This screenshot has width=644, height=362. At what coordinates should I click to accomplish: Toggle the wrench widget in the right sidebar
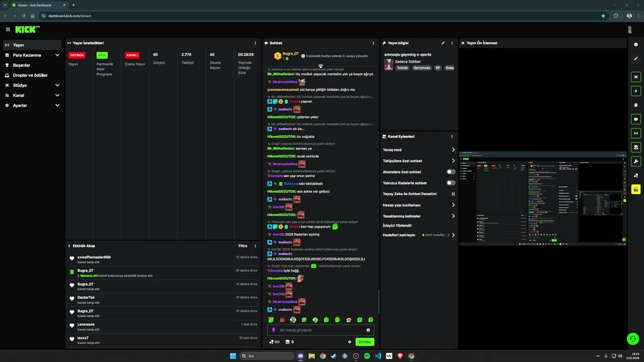tap(636, 161)
